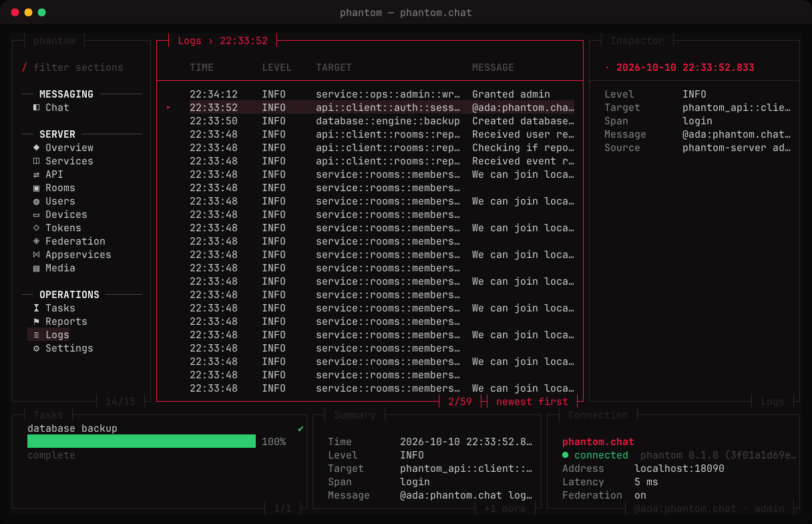Click the database backup progress bar
The width and height of the screenshot is (812, 524).
[142, 441]
